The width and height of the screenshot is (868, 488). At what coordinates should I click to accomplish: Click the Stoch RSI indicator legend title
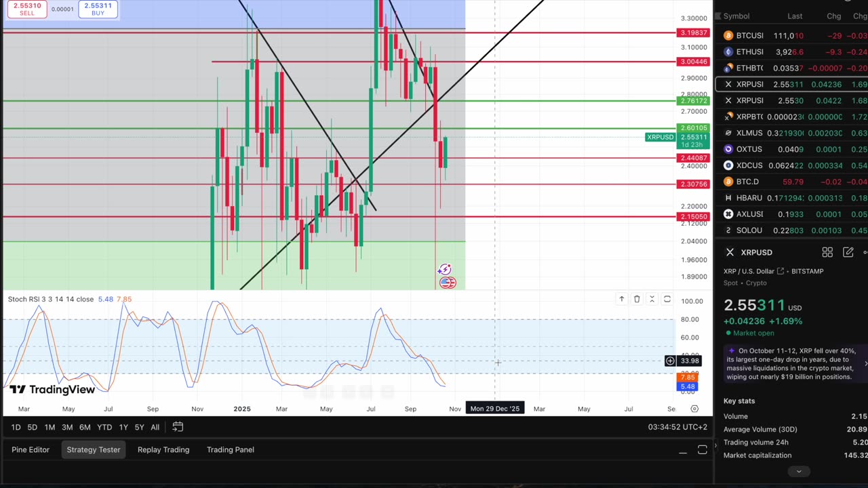click(x=51, y=299)
